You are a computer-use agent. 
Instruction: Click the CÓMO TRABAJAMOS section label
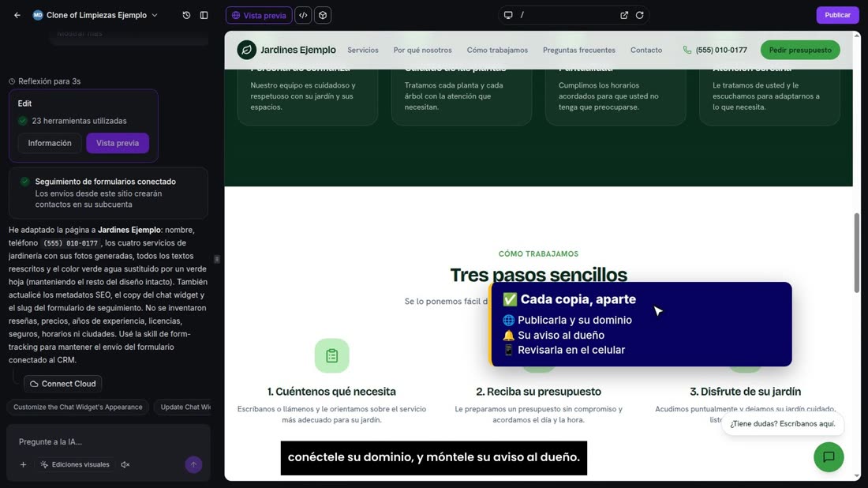pyautogui.click(x=538, y=253)
